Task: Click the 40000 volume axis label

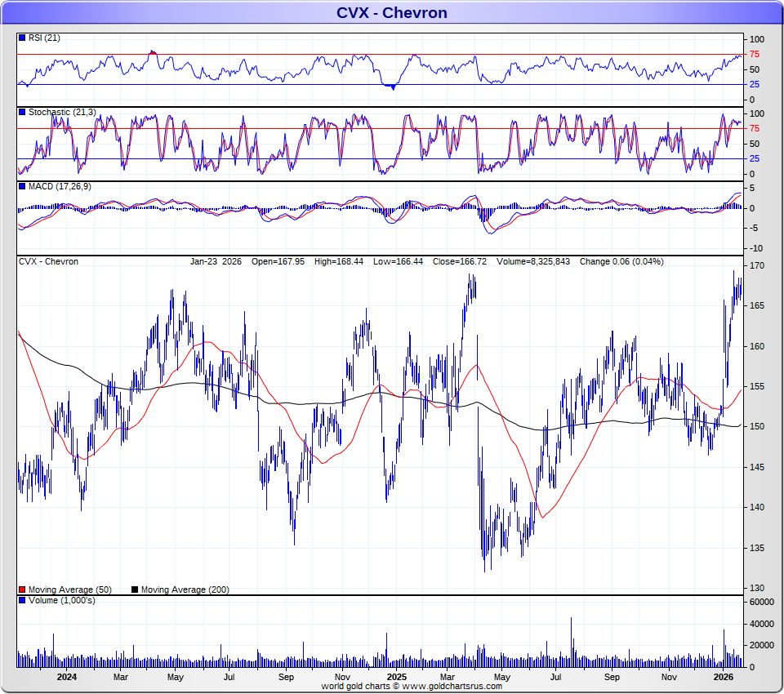Action: [761, 624]
